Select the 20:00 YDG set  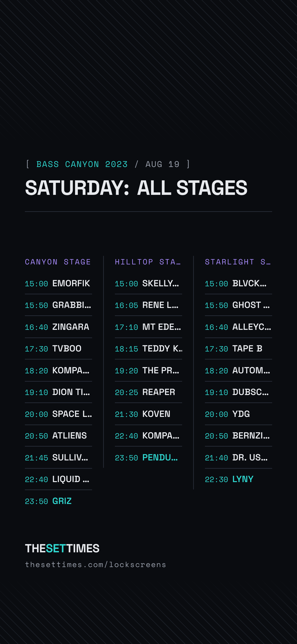click(239, 414)
